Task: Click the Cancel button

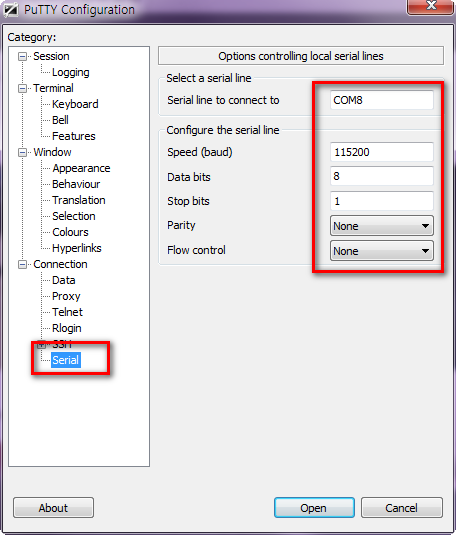Action: click(x=402, y=508)
